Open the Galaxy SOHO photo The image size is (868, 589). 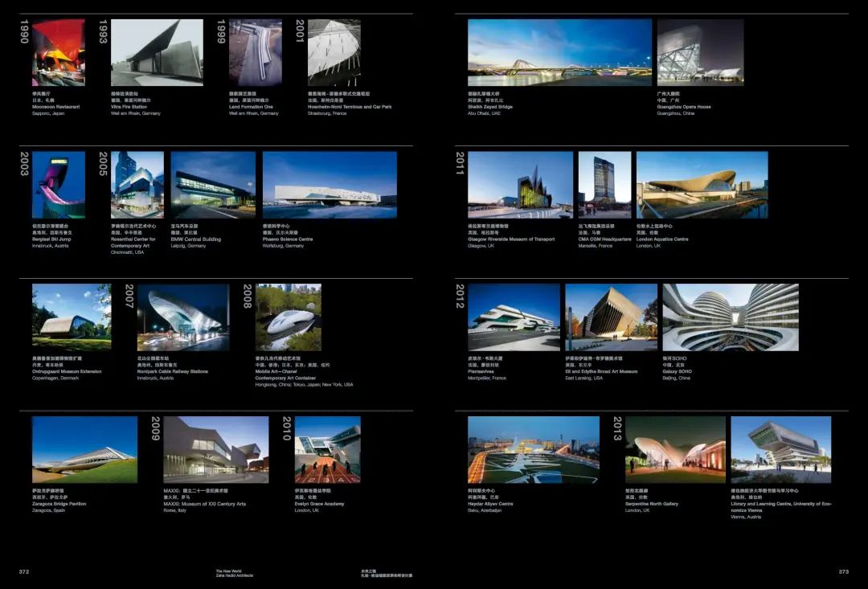point(731,317)
